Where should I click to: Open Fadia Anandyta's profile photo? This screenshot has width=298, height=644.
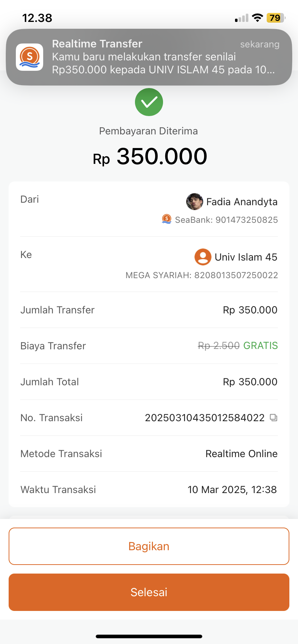click(194, 202)
